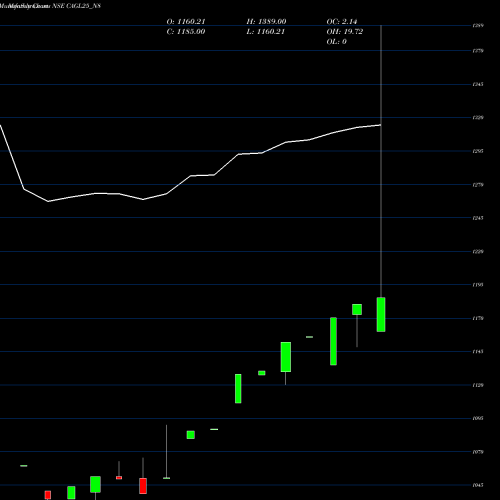Select the latest green candle with the tall wick
Viewport: 500px width, 500px height.
click(381, 314)
